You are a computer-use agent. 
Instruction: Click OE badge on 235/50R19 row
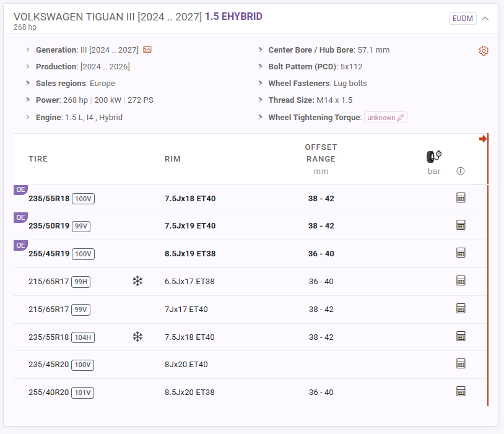point(20,218)
